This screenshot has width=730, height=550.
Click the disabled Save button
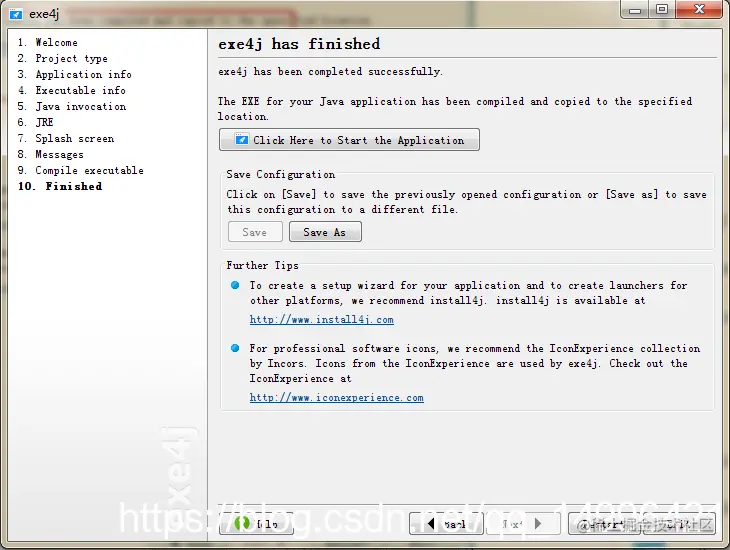click(255, 232)
